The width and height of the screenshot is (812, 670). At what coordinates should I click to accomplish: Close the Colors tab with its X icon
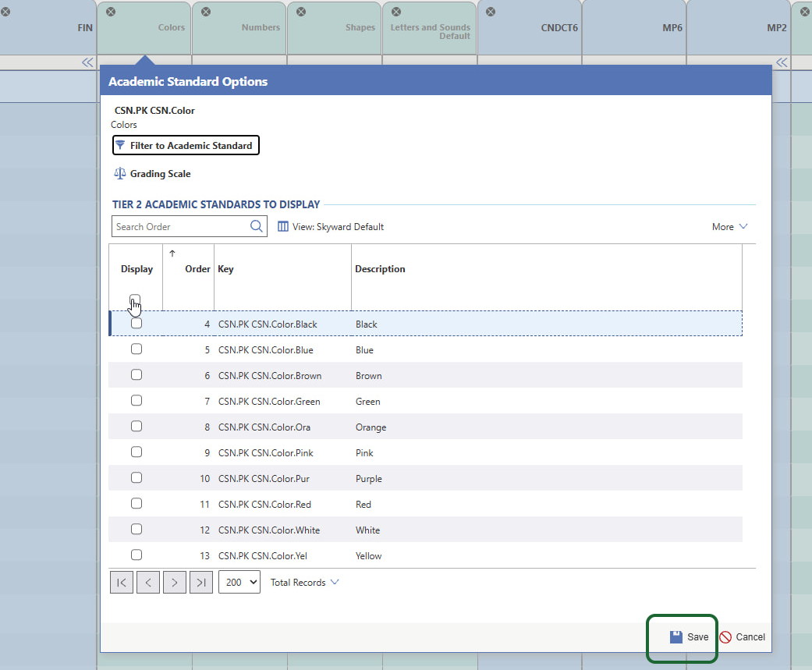coord(111,12)
